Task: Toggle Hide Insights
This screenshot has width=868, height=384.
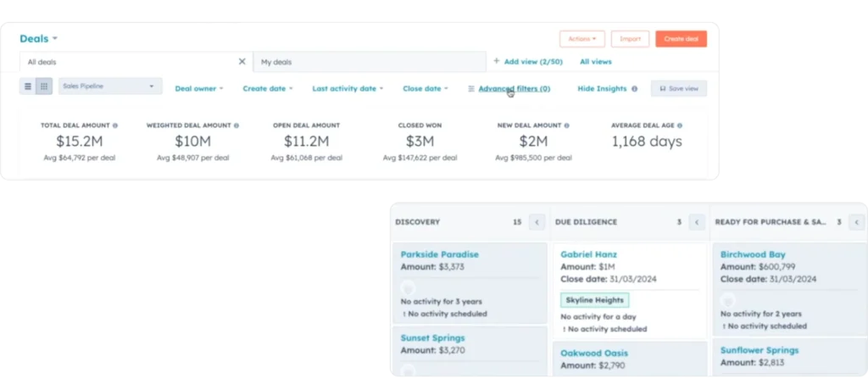Action: click(602, 88)
